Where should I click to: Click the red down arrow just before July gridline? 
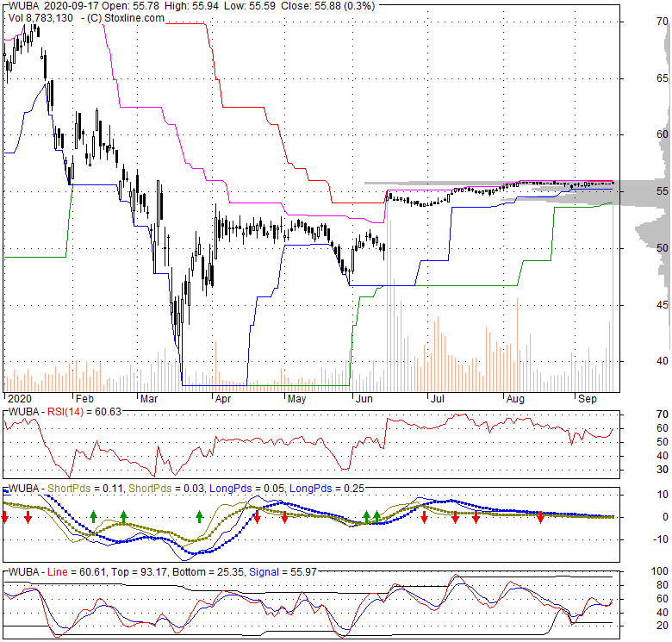pos(424,517)
